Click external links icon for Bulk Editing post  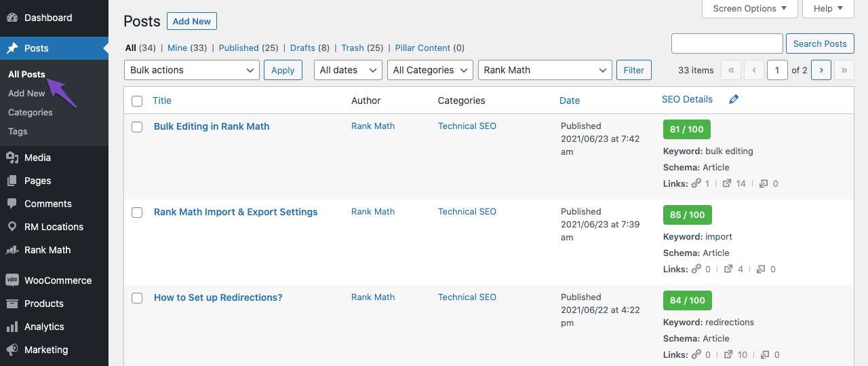point(728,183)
